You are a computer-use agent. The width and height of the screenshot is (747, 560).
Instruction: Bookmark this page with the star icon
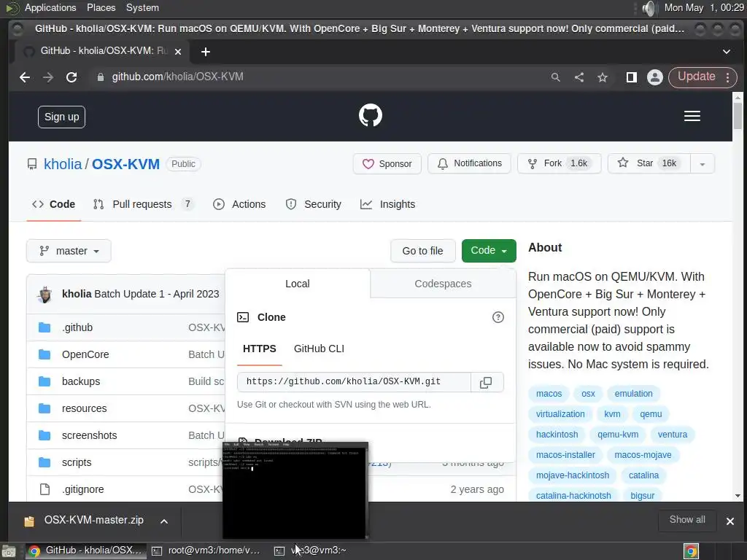click(603, 77)
